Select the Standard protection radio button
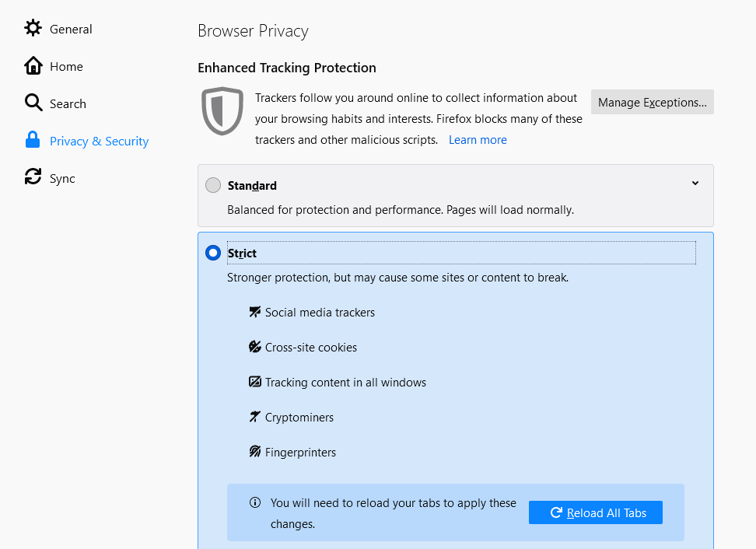Viewport: 756px width, 549px height. 213,185
